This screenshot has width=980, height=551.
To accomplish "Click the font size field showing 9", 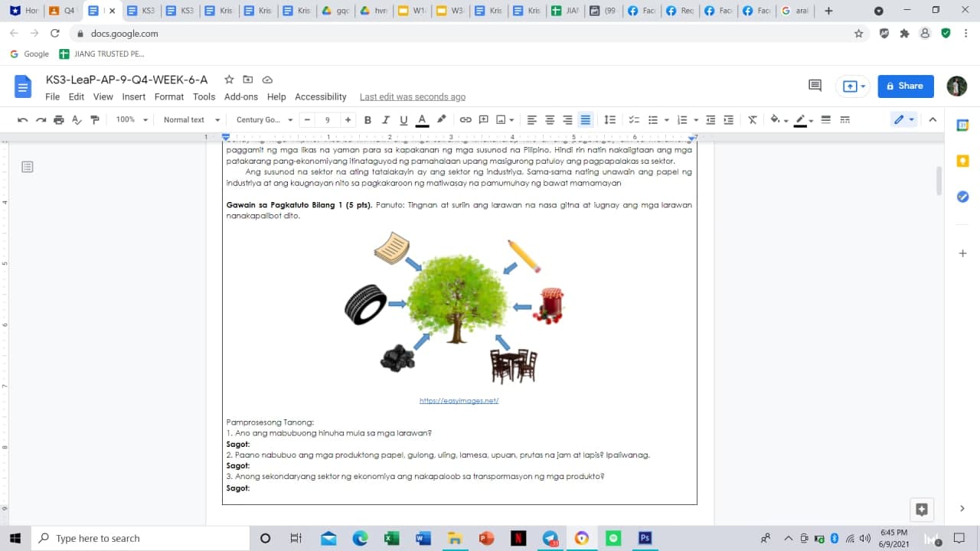I will [x=328, y=119].
